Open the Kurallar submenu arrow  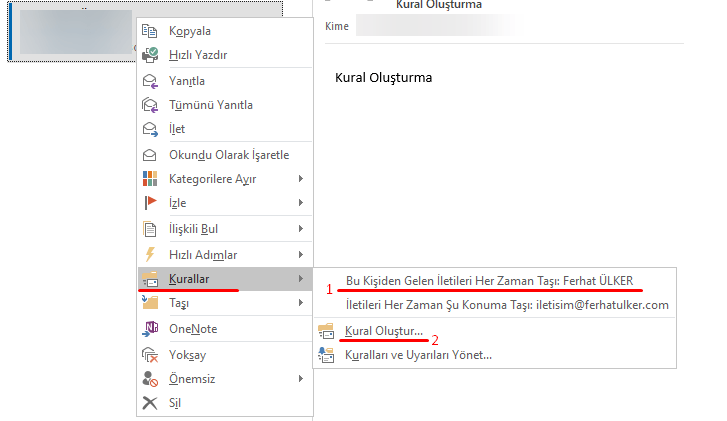(x=301, y=278)
